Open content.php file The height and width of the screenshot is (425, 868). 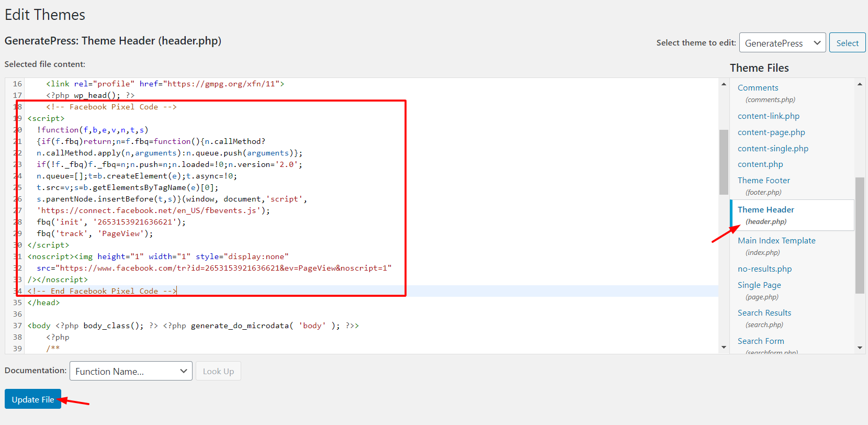pyautogui.click(x=760, y=164)
